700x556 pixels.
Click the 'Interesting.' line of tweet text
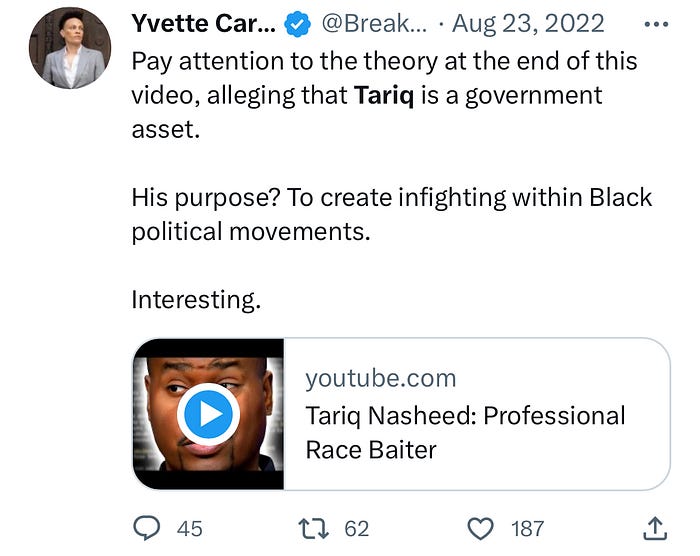point(196,300)
